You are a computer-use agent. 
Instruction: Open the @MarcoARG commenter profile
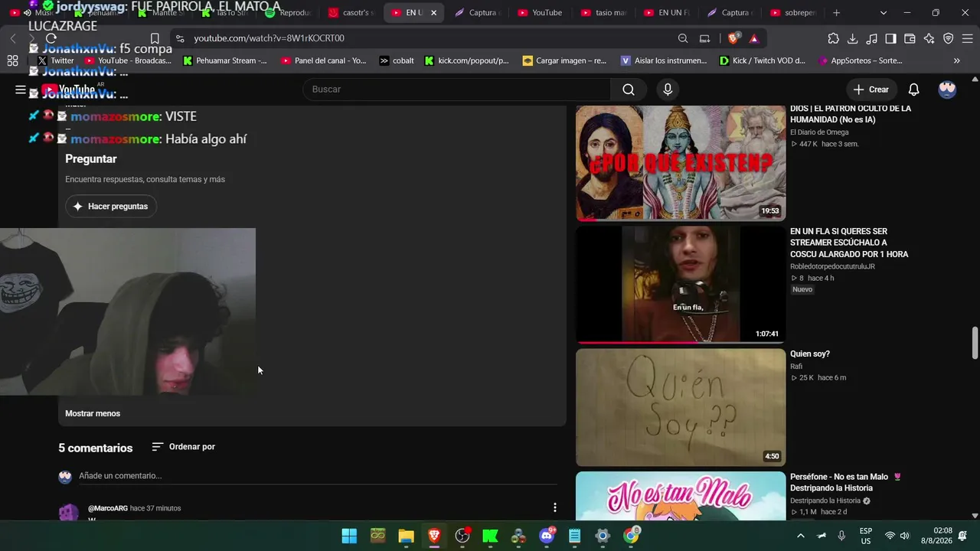108,508
